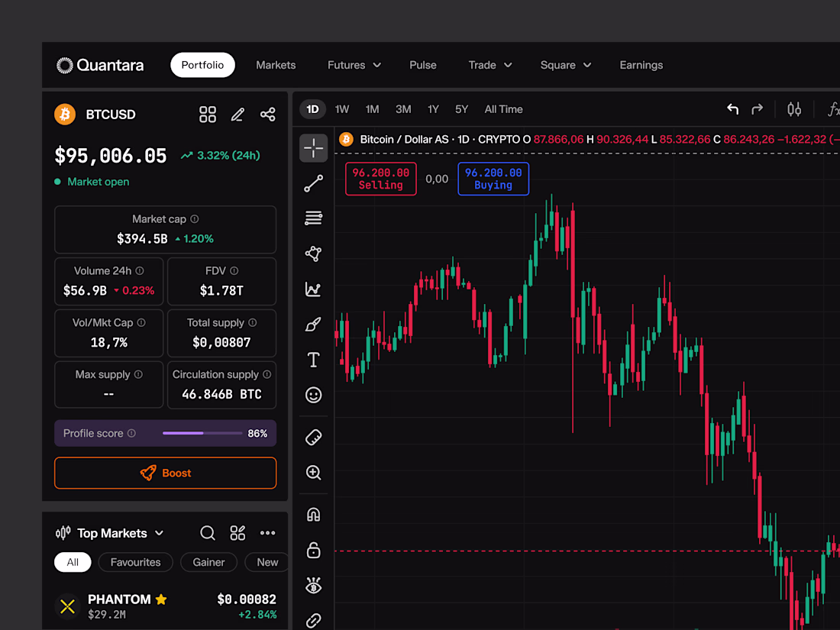Open the Portfolio tab
The width and height of the screenshot is (840, 630).
click(x=202, y=65)
